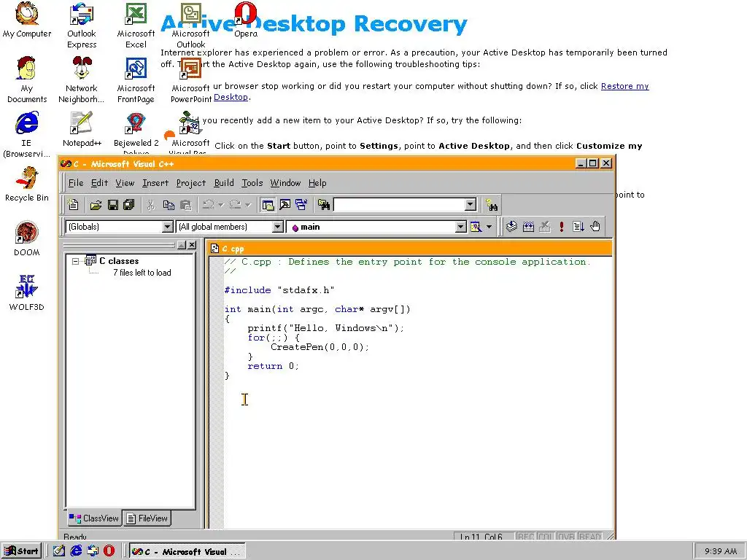Screen dimensions: 747x560
Task: Select the Recycle Bin desktop icon
Action: click(x=27, y=184)
